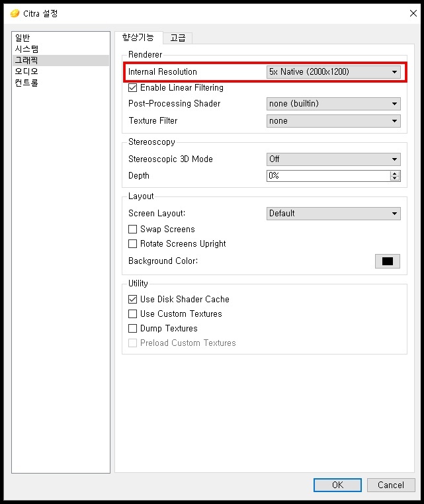Click the Citra lemon icon in title bar

coord(15,13)
